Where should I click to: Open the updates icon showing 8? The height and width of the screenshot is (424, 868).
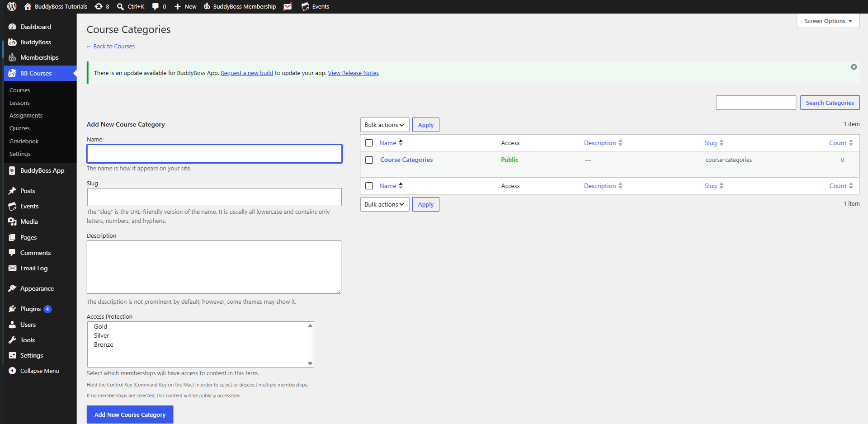coord(99,6)
